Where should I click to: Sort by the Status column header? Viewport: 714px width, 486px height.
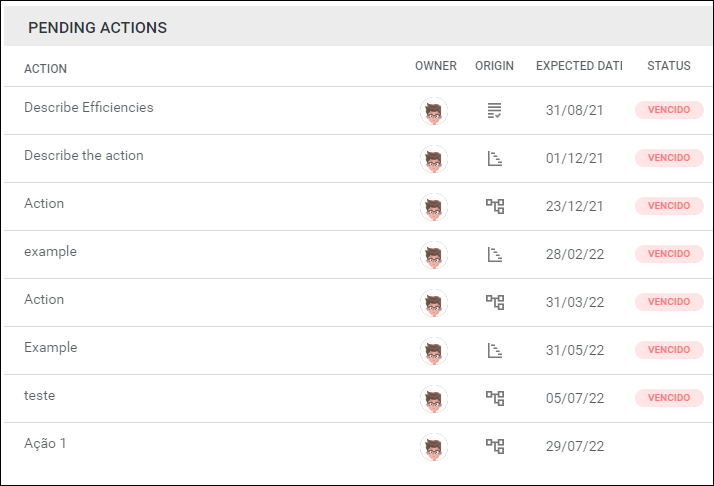click(x=669, y=66)
